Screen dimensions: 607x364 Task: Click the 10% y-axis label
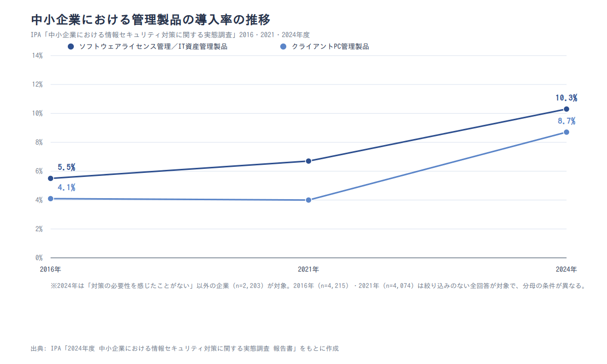coord(37,113)
